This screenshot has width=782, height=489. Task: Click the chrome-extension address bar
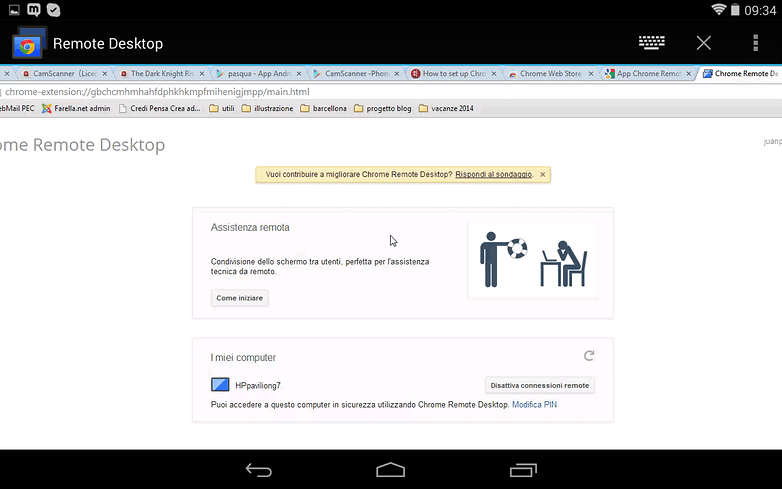(391, 92)
